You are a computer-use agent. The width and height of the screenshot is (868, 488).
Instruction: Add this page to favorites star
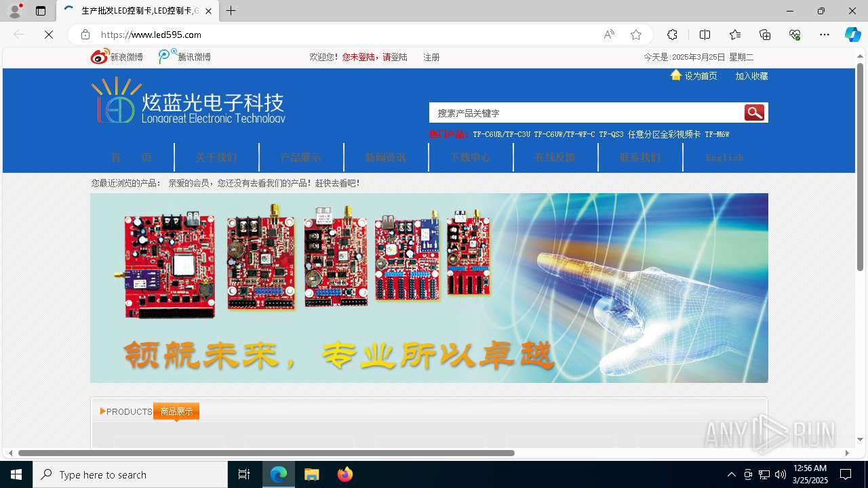pos(635,35)
